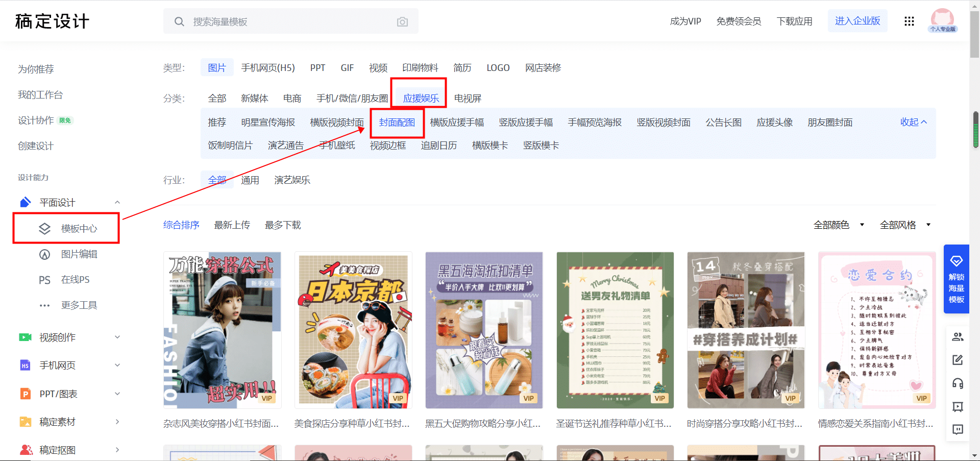Click the two-person icon in right sidebar
Image resolution: width=980 pixels, height=461 pixels.
958,337
